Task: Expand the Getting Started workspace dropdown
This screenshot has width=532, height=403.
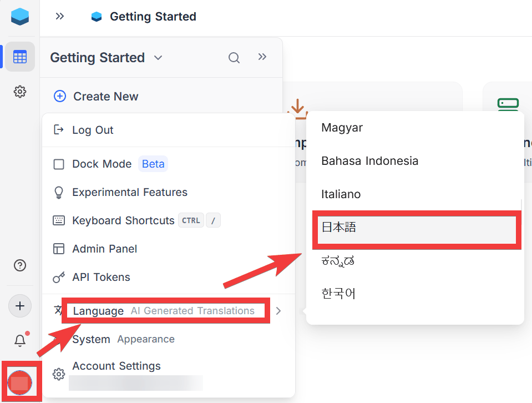Action: tap(158, 58)
